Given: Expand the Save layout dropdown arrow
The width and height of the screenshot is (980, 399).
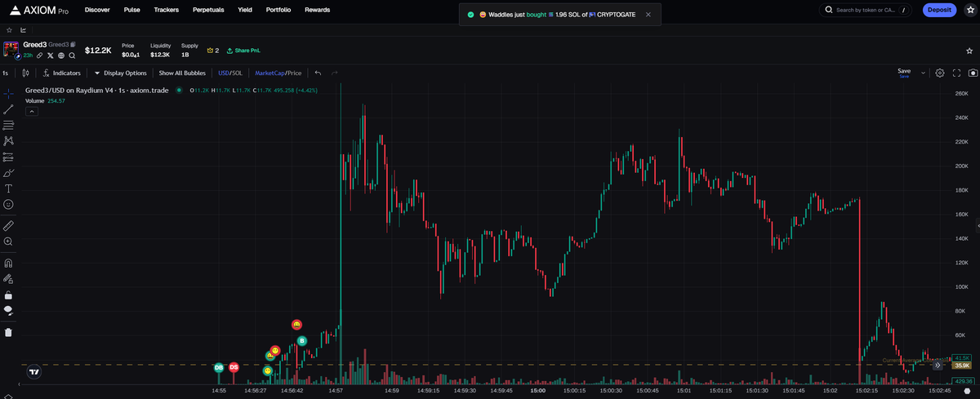Looking at the screenshot, I should click(924, 73).
